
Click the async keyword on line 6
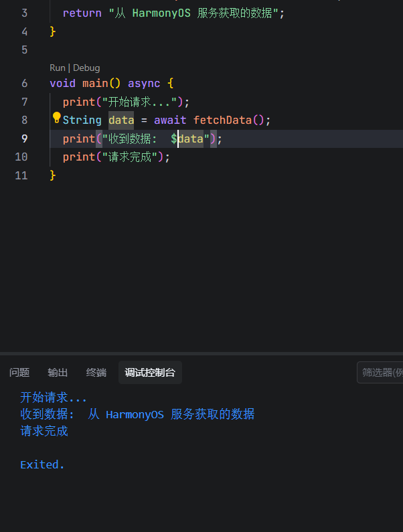pos(144,84)
